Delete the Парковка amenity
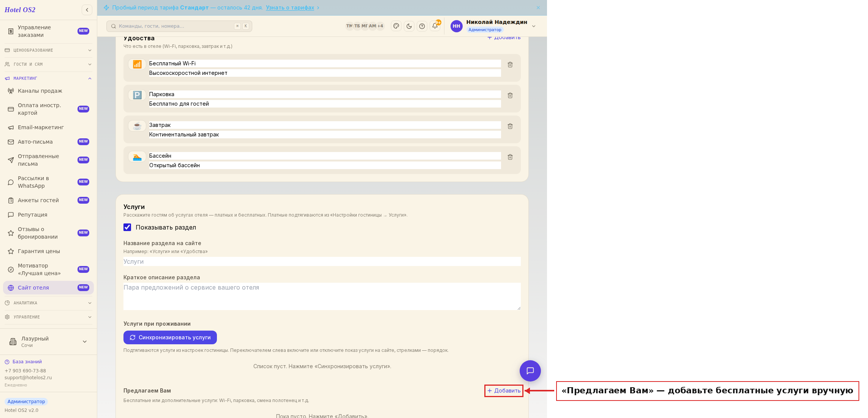868x418 pixels. click(x=510, y=95)
